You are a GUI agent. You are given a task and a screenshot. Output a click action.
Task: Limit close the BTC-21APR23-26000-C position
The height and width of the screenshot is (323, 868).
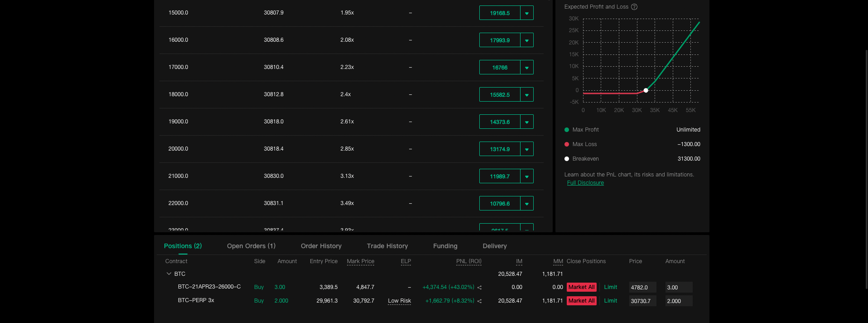(611, 287)
